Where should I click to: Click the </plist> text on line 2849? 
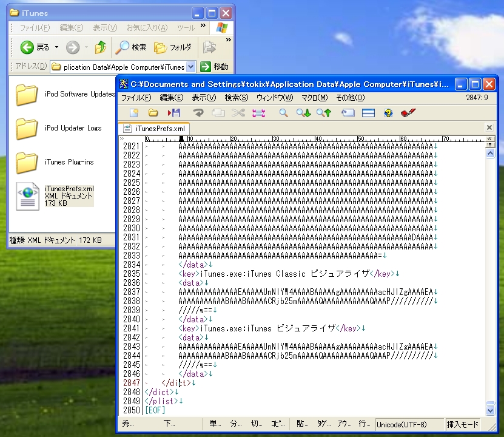pyautogui.click(x=161, y=401)
